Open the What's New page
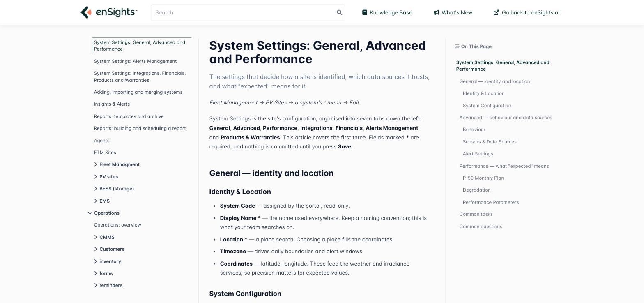644x303 pixels. pyautogui.click(x=453, y=12)
